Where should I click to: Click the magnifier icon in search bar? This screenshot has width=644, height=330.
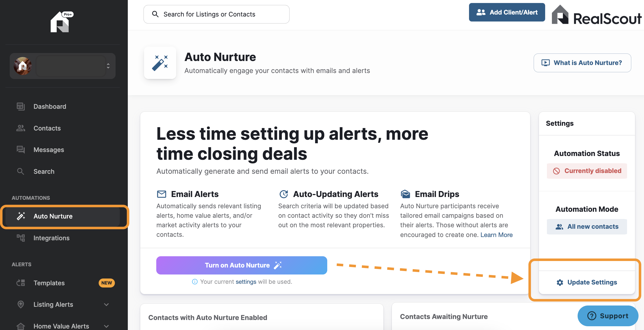(x=155, y=14)
